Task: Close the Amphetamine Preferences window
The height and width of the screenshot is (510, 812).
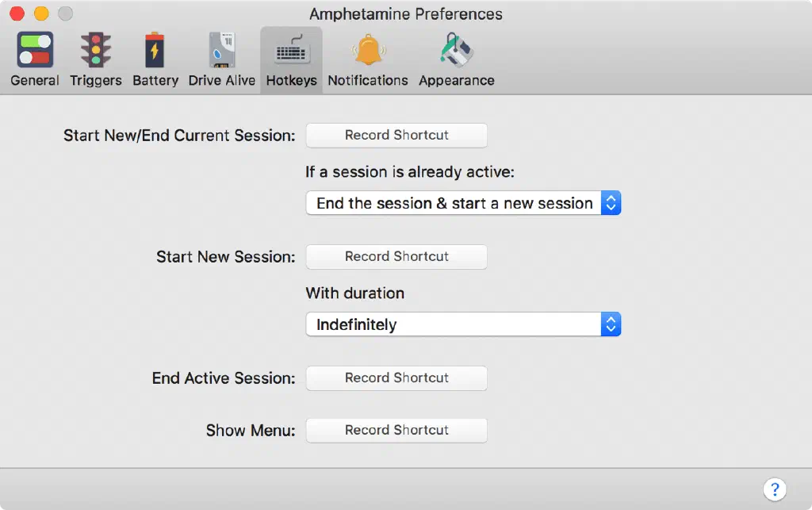Action: click(x=17, y=13)
